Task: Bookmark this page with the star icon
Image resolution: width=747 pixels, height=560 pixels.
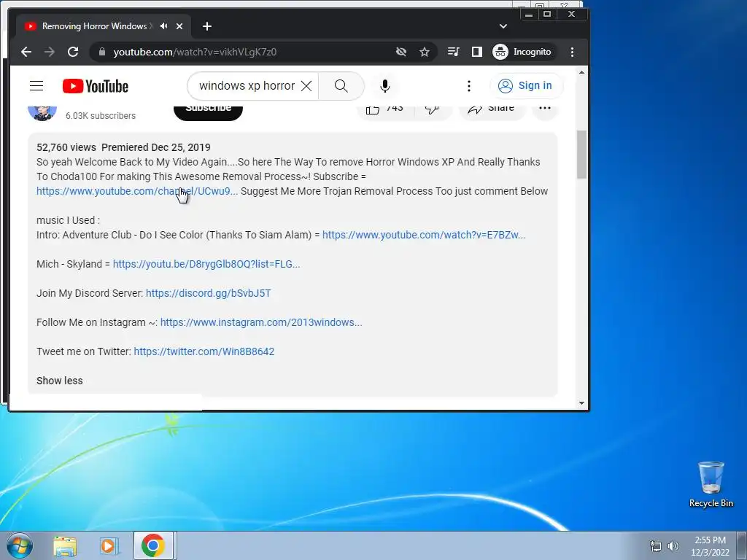Action: pyautogui.click(x=425, y=52)
